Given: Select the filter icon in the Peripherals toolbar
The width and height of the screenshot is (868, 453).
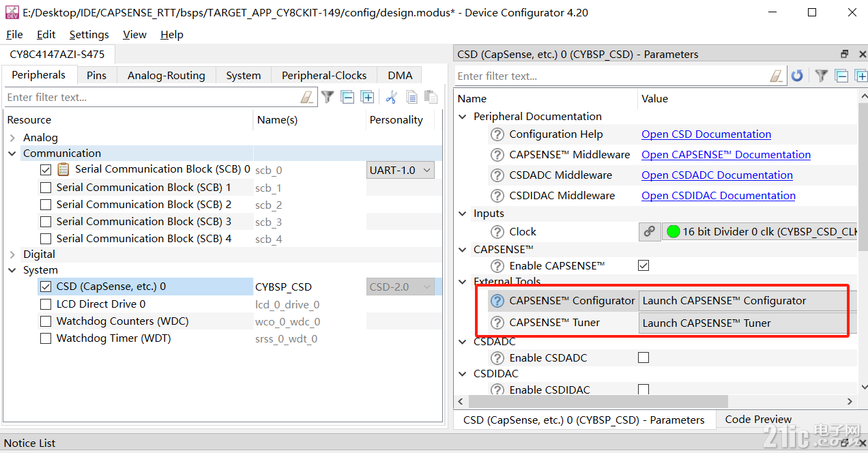Looking at the screenshot, I should point(328,96).
